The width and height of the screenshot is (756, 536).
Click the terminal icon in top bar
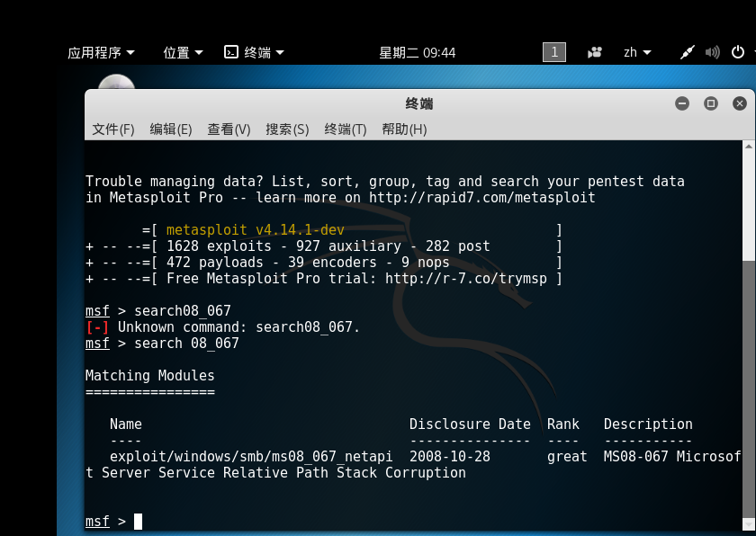(231, 52)
